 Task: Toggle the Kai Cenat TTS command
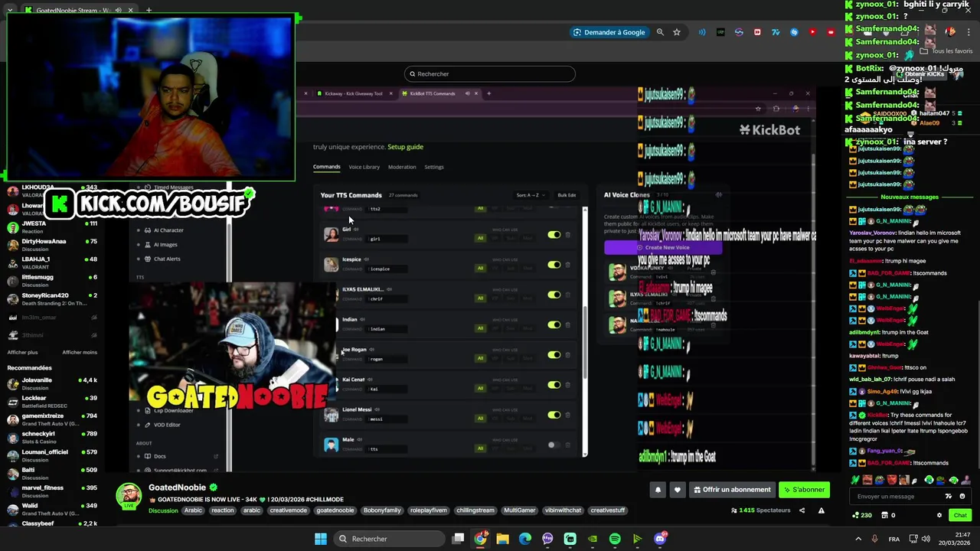(x=554, y=385)
